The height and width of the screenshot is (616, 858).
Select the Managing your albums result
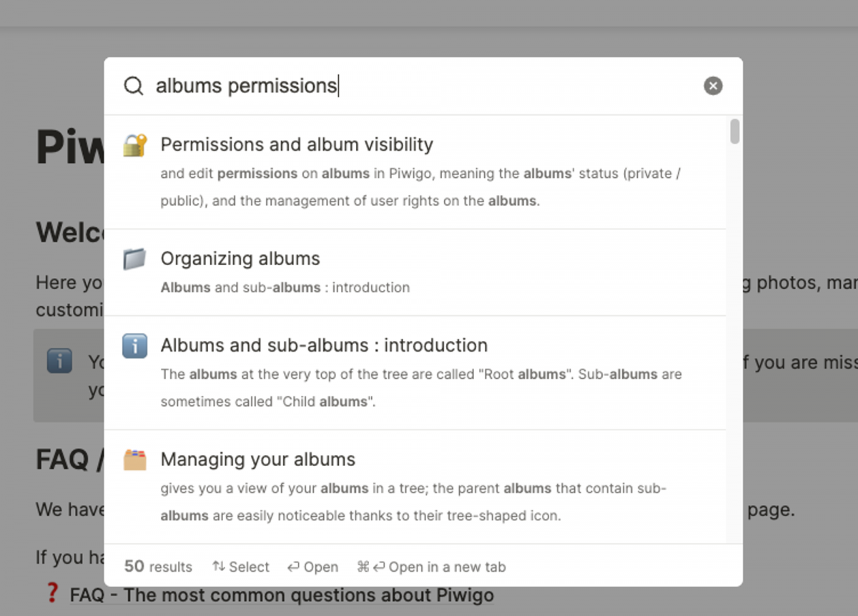(x=258, y=459)
